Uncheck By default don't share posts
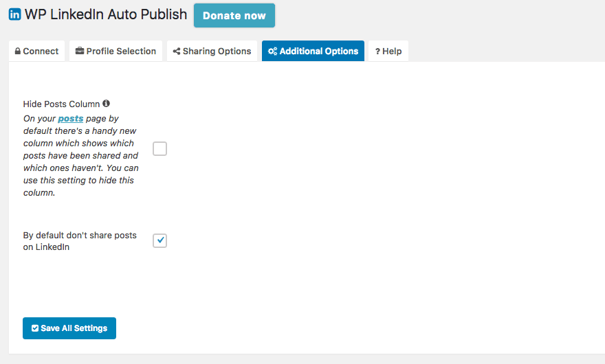605x364 pixels. coord(159,240)
